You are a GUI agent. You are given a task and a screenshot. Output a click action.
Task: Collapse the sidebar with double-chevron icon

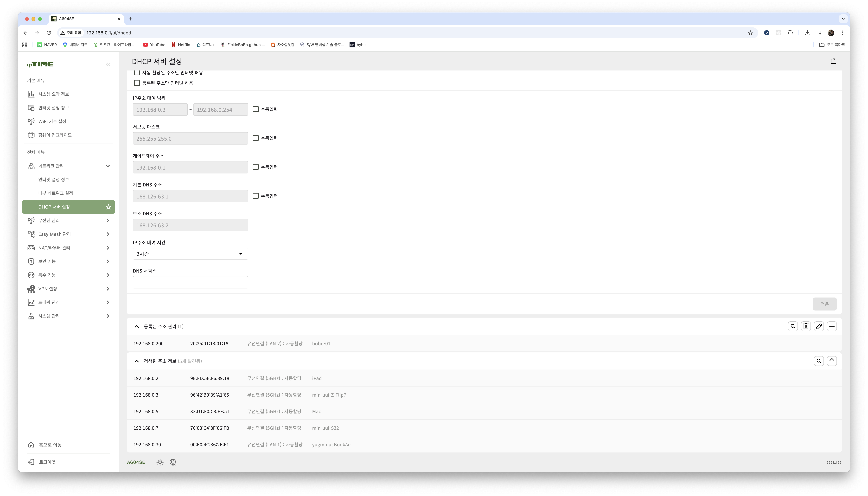(x=108, y=64)
